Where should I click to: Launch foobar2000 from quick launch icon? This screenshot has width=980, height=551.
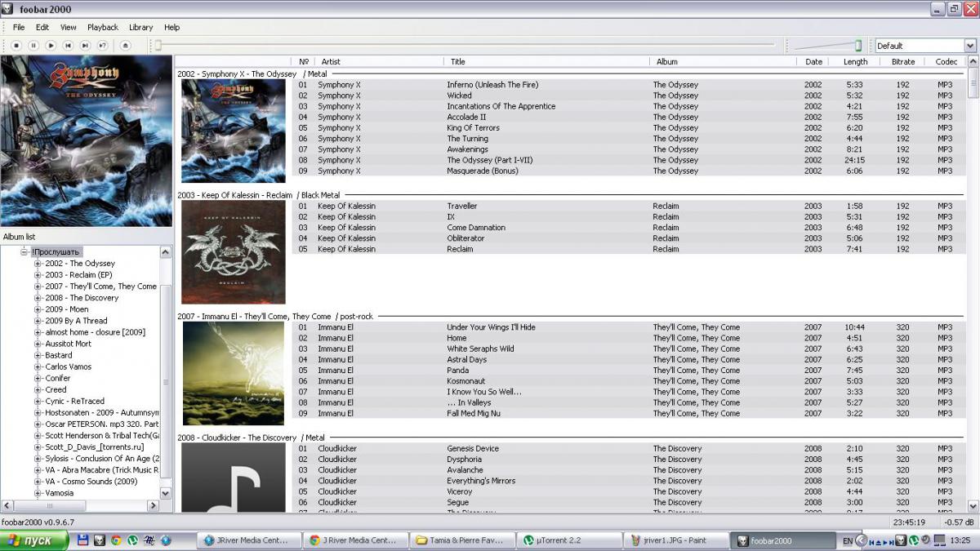[x=100, y=540]
